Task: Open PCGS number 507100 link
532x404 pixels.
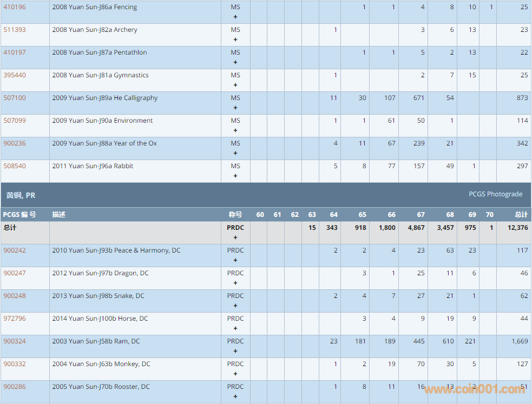Action: [15, 98]
